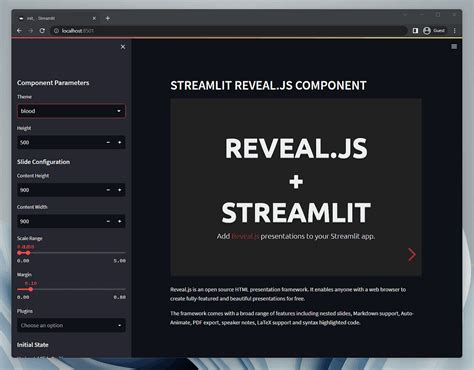Decrease Content Height with minus
Viewport: 474px width, 370px height.
[108, 190]
